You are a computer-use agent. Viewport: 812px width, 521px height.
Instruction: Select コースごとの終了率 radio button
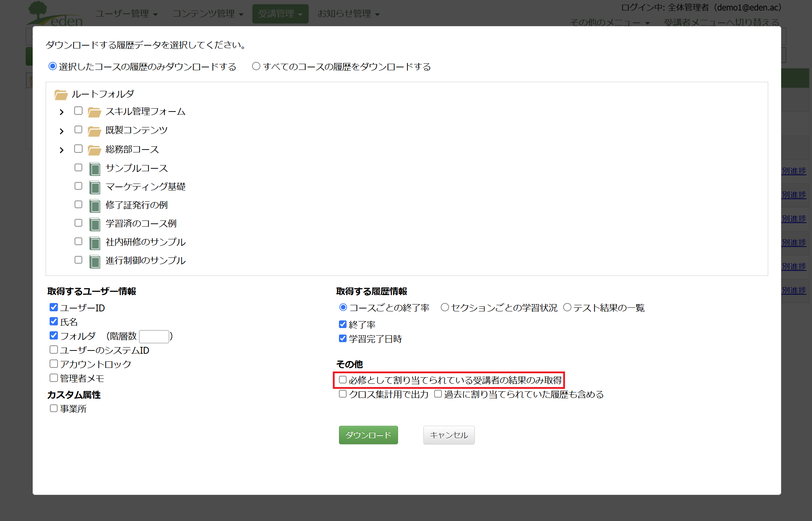tap(343, 307)
